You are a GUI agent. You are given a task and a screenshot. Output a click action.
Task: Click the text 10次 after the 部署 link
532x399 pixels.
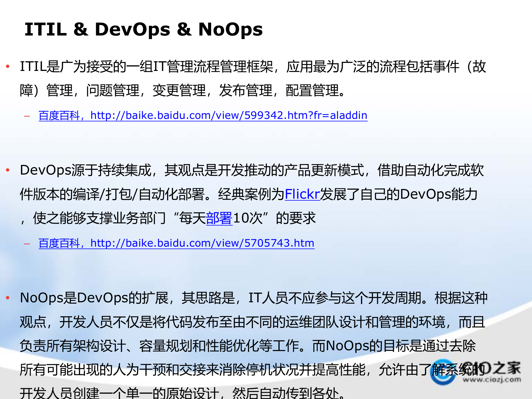click(x=248, y=218)
